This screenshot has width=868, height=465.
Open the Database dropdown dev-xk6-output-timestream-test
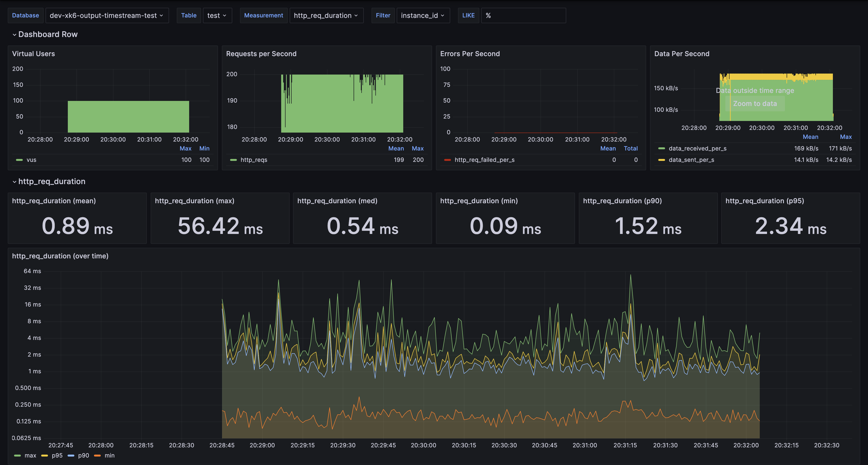click(x=107, y=15)
